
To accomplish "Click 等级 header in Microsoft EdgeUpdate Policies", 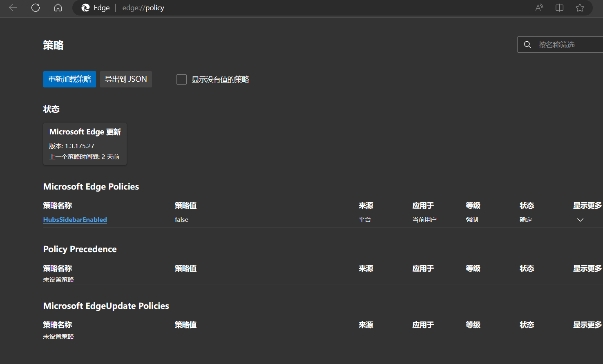I will (x=473, y=325).
